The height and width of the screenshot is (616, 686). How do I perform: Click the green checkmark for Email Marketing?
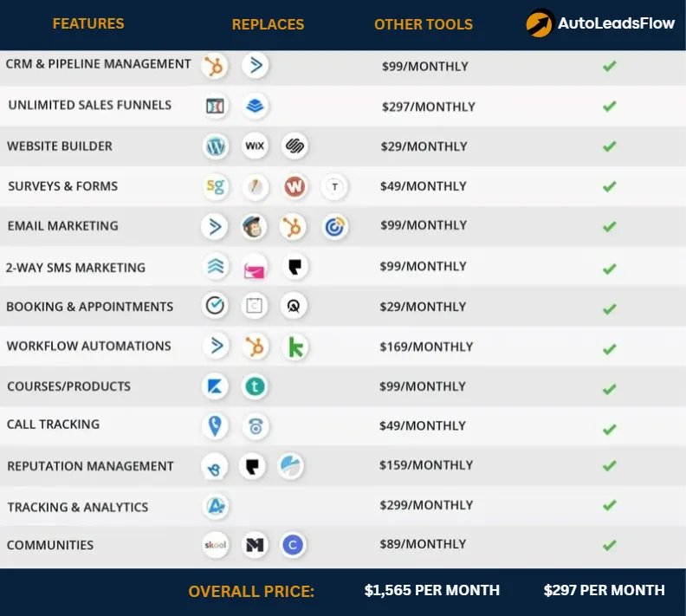click(x=609, y=227)
